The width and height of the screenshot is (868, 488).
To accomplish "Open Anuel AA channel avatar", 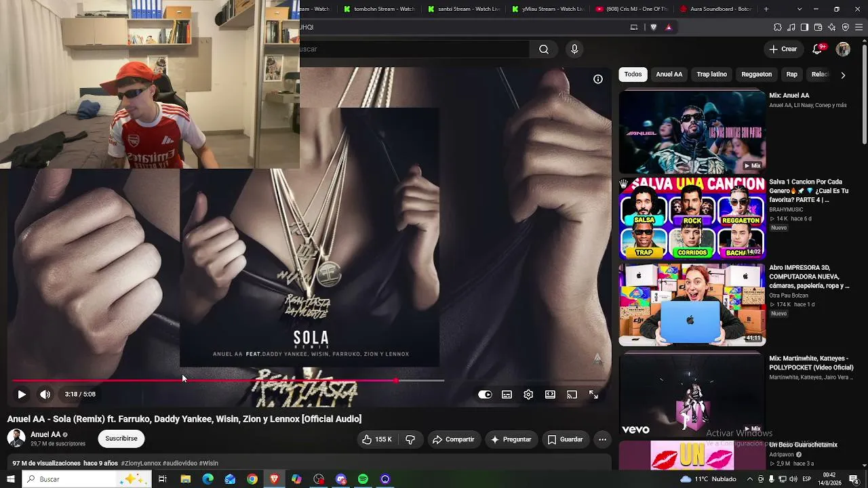I will [x=16, y=438].
